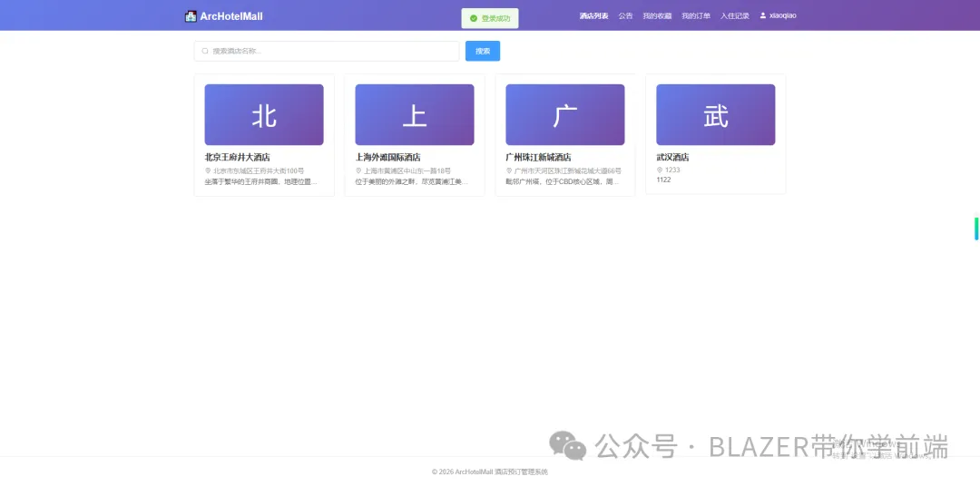Click the user avatar icon beside xiaoqiao
Screen dimensions: 980x486
click(x=762, y=15)
